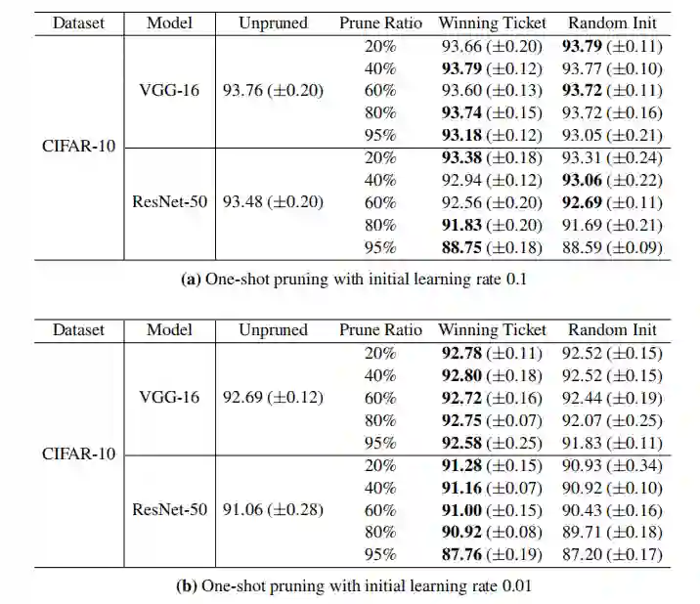Viewport: 700px width, 604px height.
Task: Select the bold 92.80 (±0.18) cell
Action: click(492, 375)
